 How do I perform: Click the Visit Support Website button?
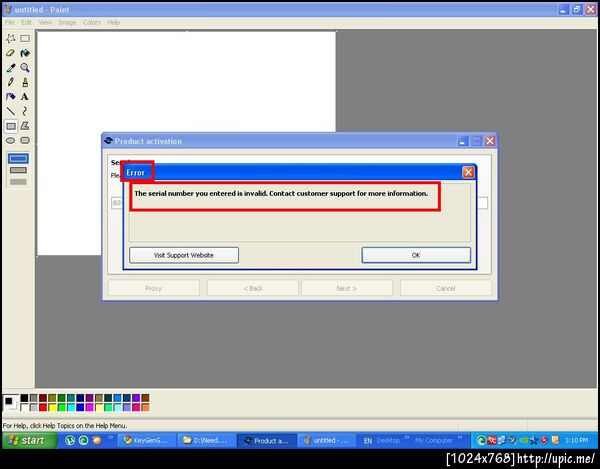coord(184,255)
